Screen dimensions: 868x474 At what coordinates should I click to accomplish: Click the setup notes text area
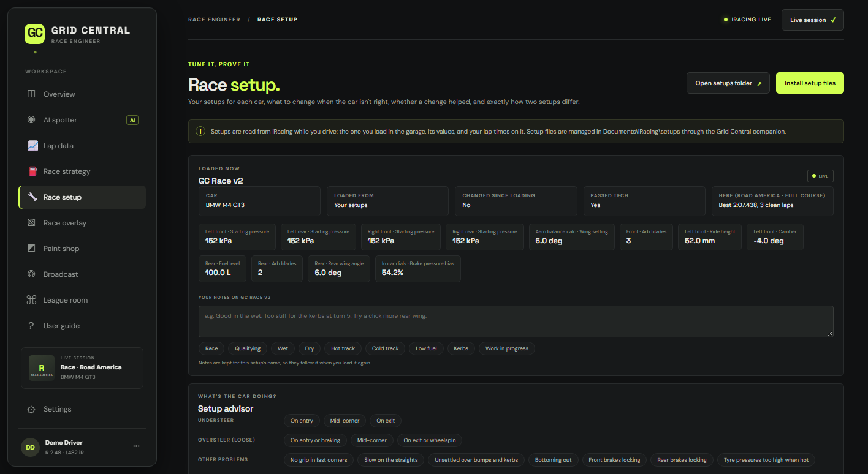click(x=516, y=321)
